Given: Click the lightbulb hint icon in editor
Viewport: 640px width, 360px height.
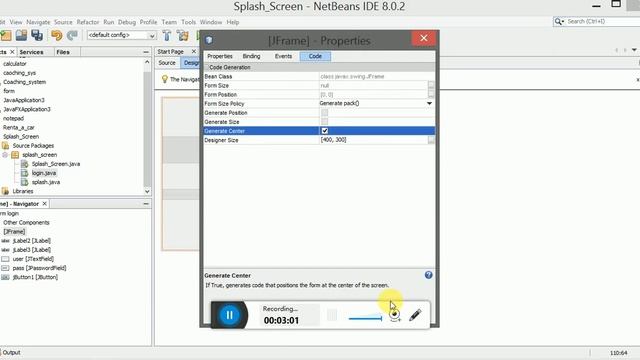Looking at the screenshot, I should point(164,79).
